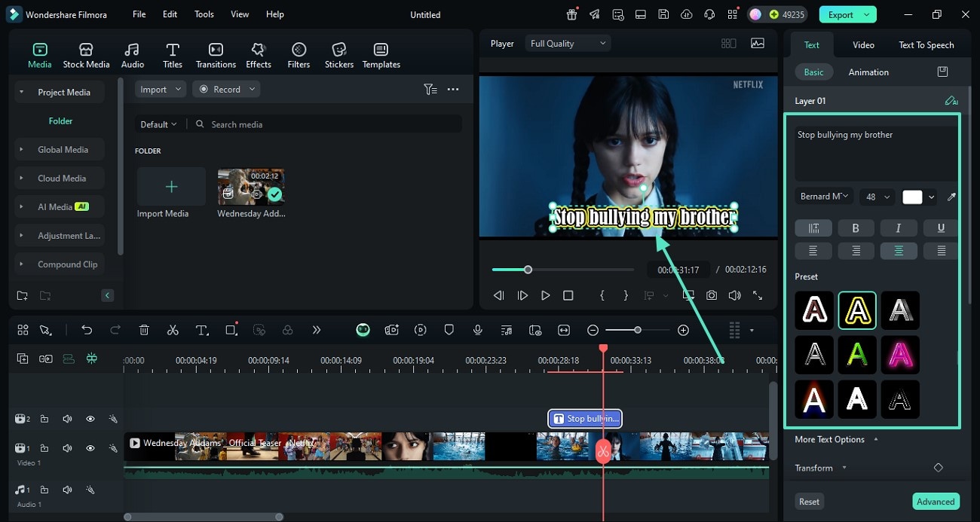
Task: Select the crop tool in timeline toolbar
Action: coord(231,330)
